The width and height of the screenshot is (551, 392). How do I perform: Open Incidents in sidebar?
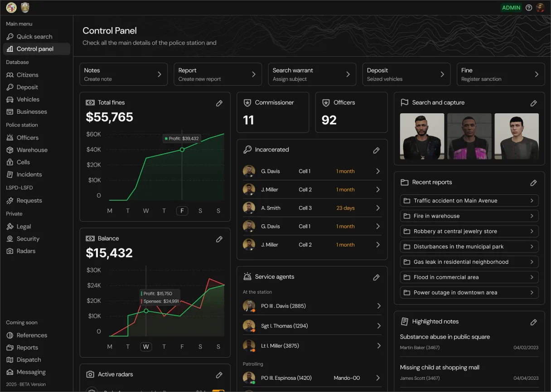click(36, 174)
